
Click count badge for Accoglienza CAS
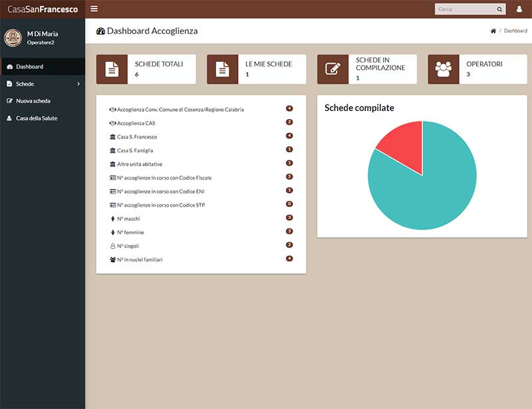[x=289, y=122]
